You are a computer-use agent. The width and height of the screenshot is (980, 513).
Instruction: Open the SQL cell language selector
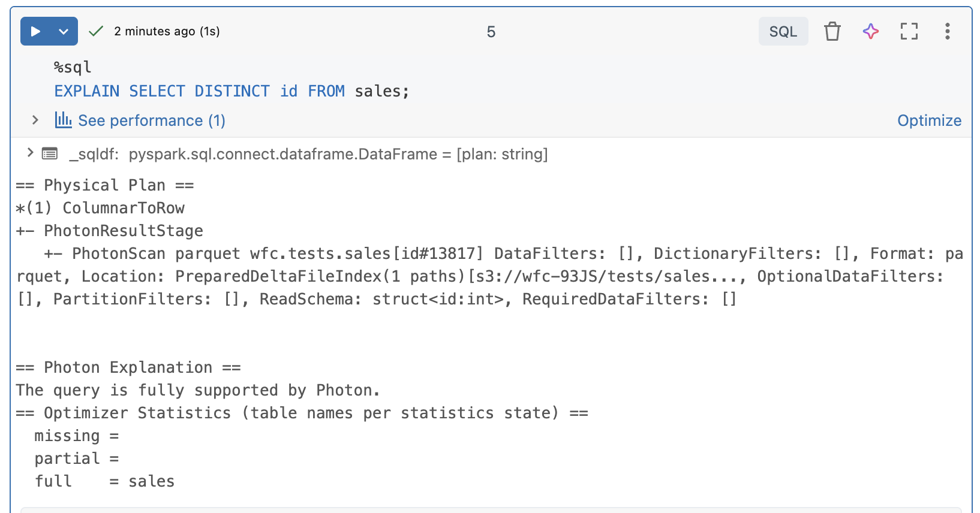click(x=783, y=32)
